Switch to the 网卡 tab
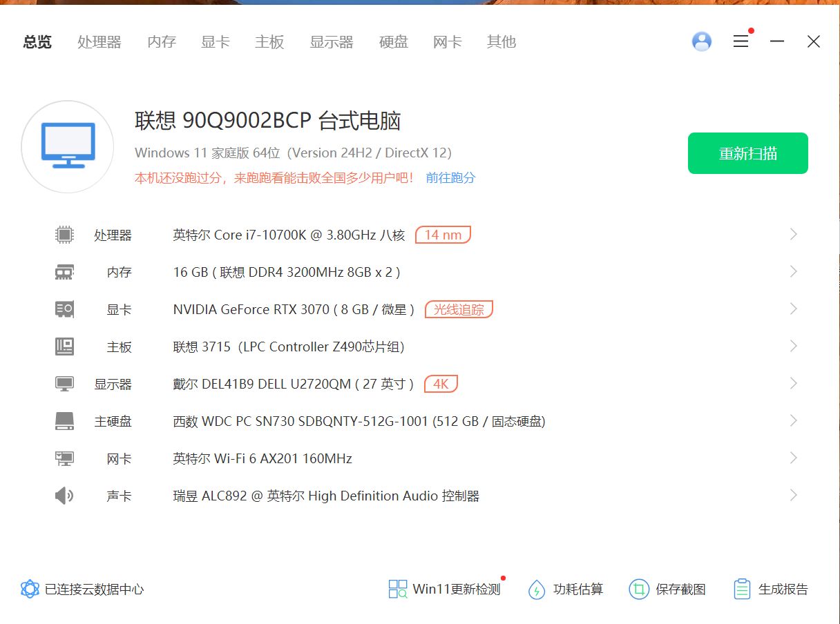 (448, 42)
